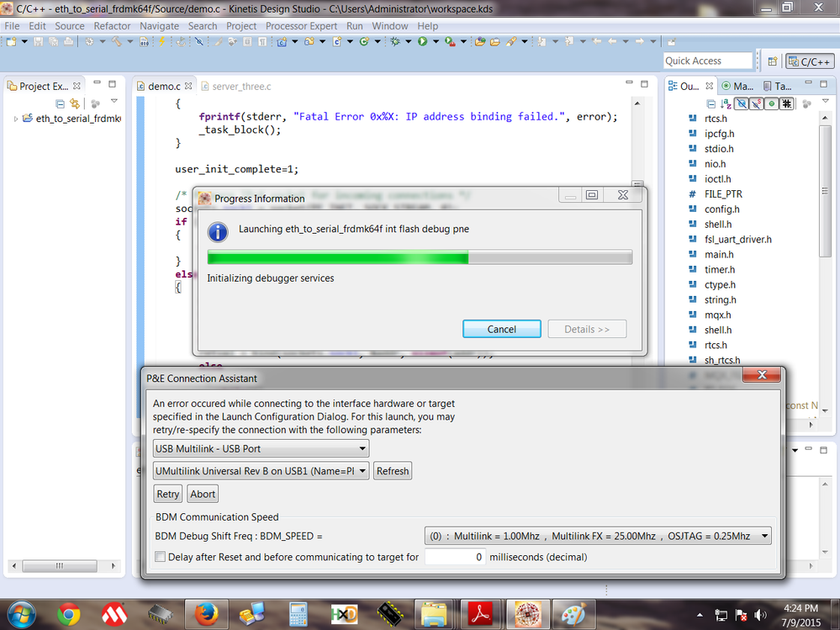Click the Outline view vertical scrollbar
The height and width of the screenshot is (630, 840).
tap(825, 191)
